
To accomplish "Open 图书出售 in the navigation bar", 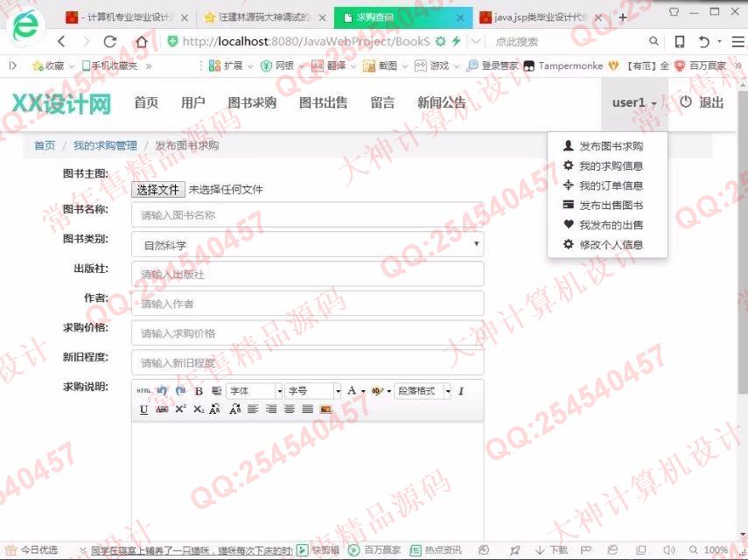I will coord(323,102).
